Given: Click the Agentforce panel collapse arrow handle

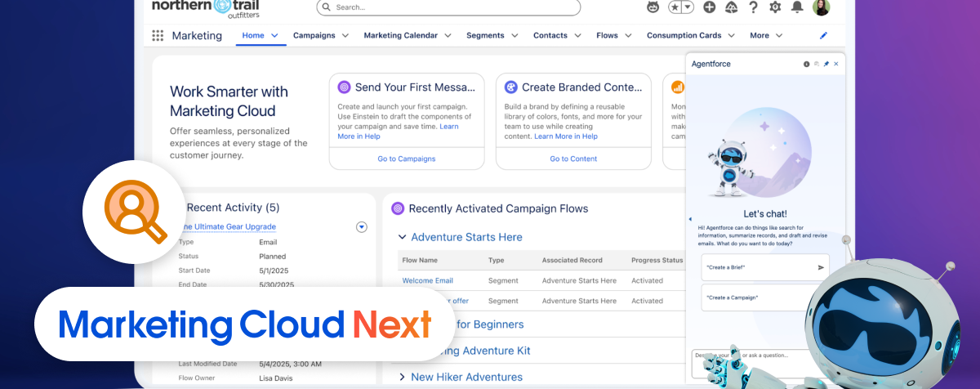Looking at the screenshot, I should pos(690,219).
